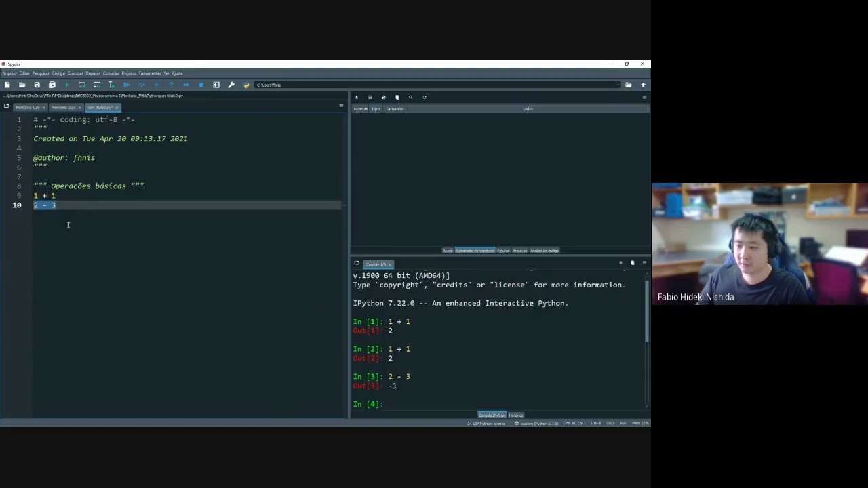Viewport: 868px width, 488px height.
Task: Browse console tabs with the icon
Action: coord(356,263)
